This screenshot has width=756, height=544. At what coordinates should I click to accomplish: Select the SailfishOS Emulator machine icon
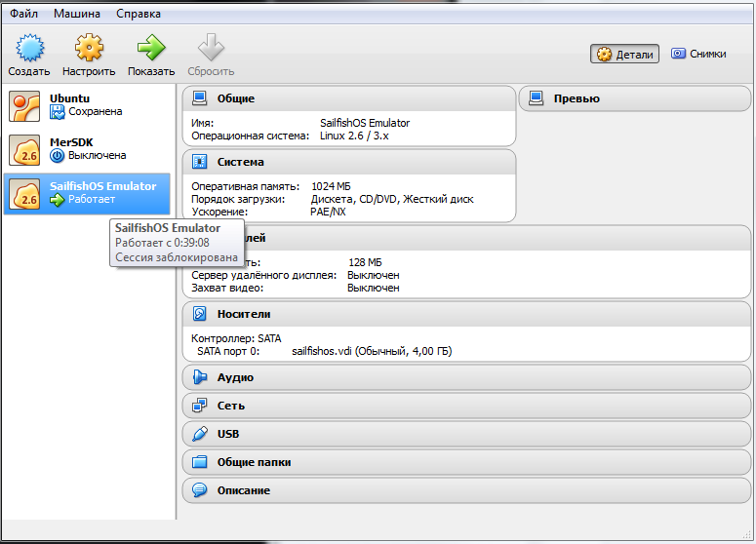24,194
